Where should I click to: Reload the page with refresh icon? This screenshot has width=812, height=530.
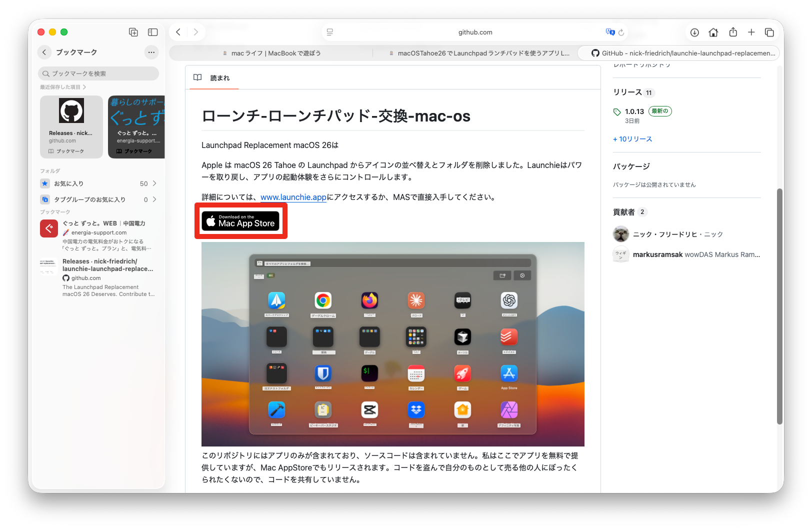[x=621, y=32]
